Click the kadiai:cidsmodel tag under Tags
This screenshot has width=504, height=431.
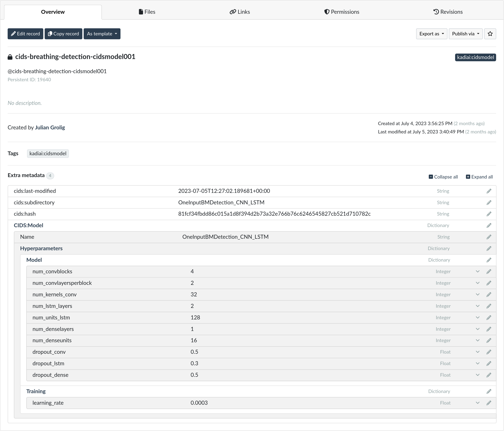click(48, 154)
